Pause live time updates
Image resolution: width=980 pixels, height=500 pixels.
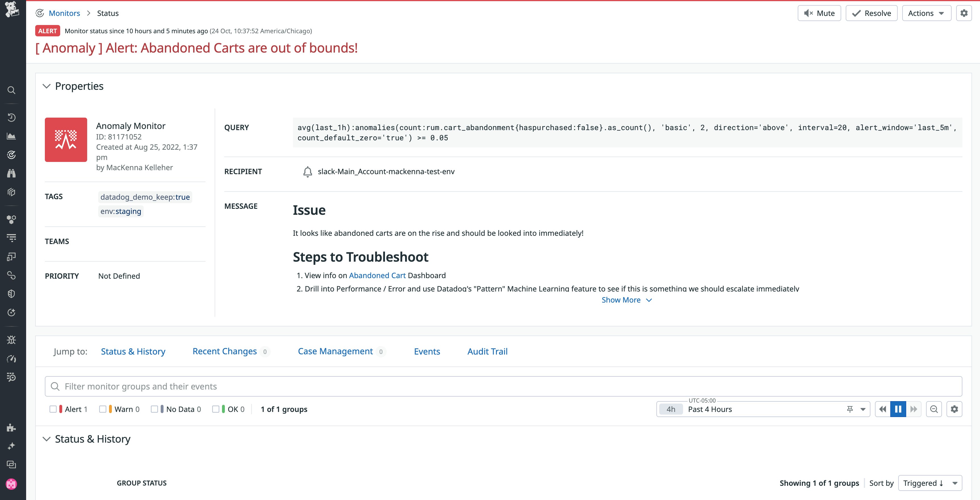pyautogui.click(x=898, y=409)
